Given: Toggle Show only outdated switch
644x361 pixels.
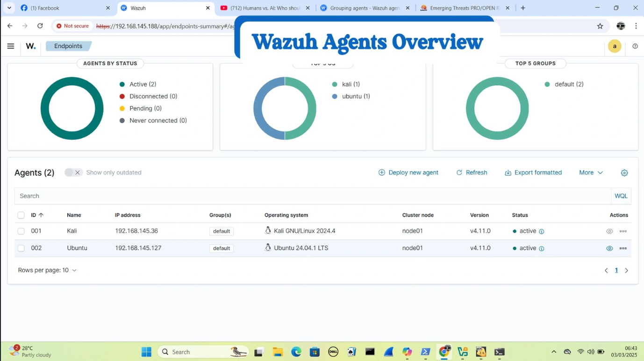Looking at the screenshot, I should pyautogui.click(x=73, y=173).
